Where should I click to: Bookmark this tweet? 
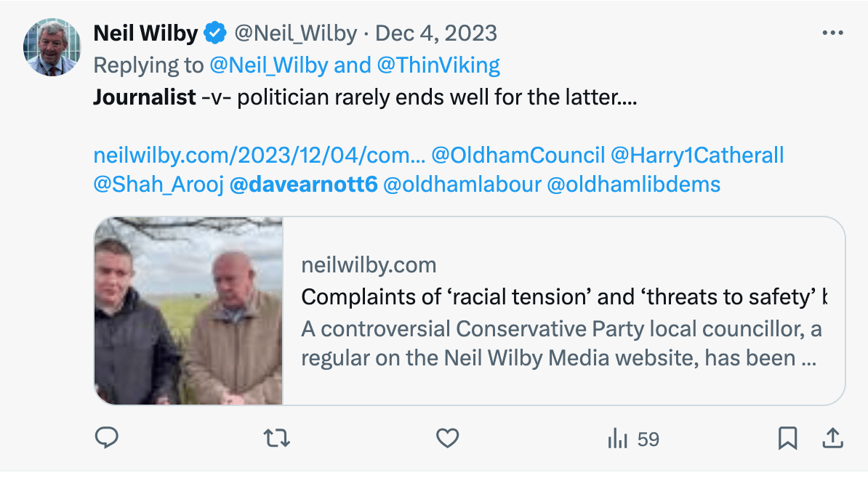click(787, 437)
